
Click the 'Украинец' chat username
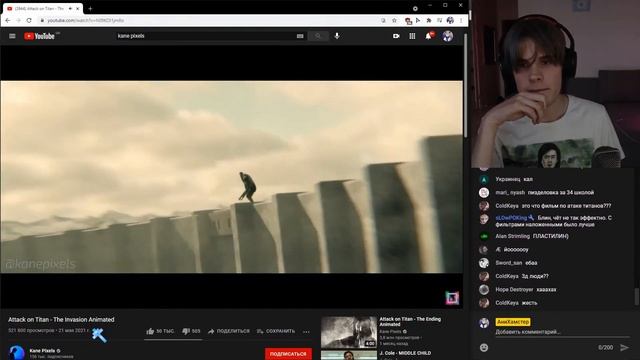point(508,179)
